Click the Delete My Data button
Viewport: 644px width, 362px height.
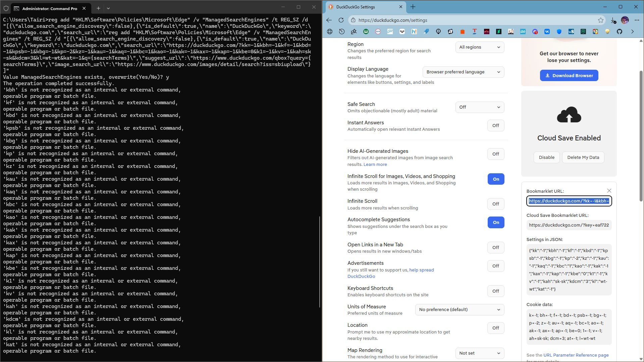[x=583, y=158]
